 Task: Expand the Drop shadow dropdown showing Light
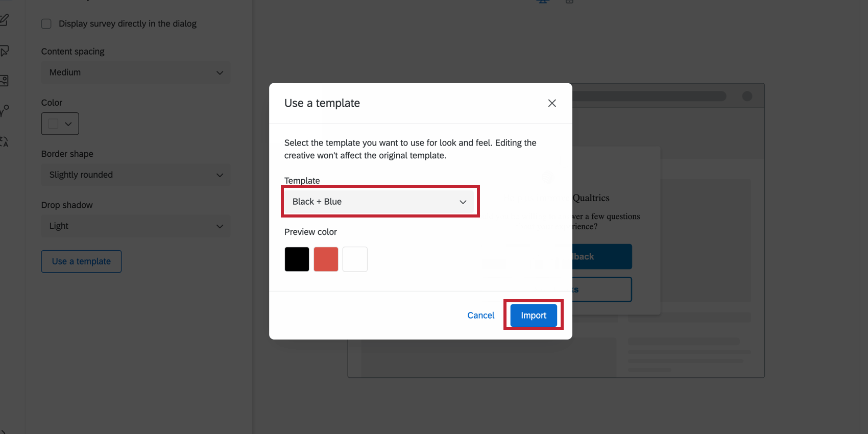click(136, 226)
